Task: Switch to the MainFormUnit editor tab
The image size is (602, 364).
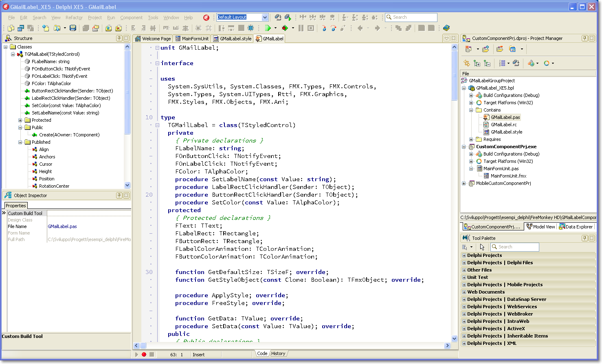Action: (x=192, y=39)
